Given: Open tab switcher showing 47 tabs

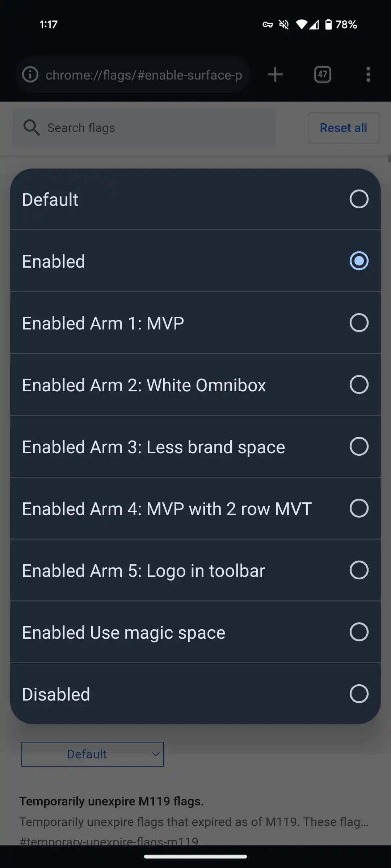Looking at the screenshot, I should click(x=322, y=75).
